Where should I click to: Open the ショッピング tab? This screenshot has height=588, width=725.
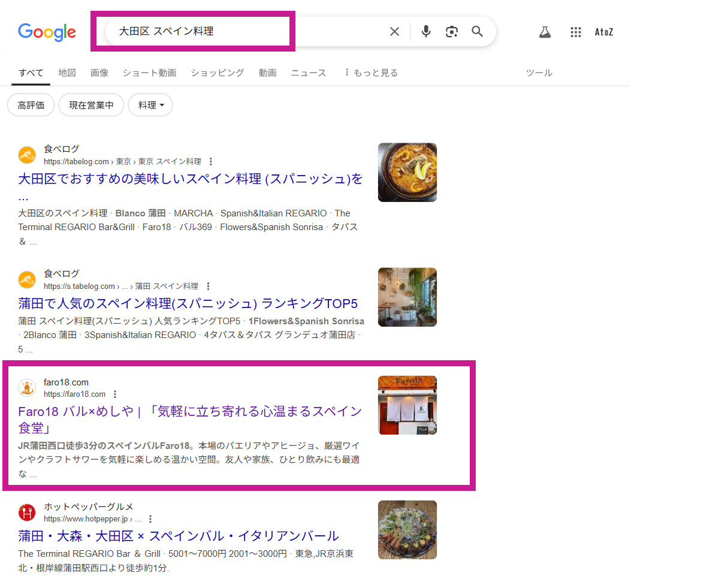[x=217, y=73]
